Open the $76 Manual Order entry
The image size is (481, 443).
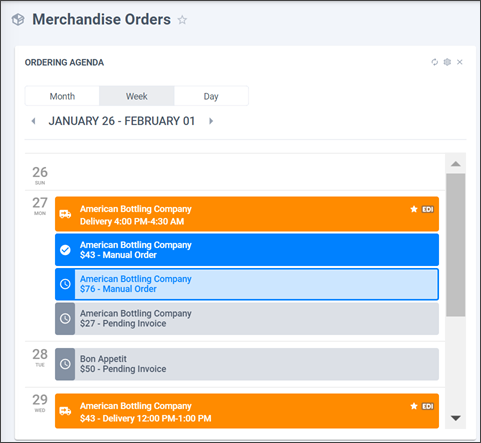247,284
